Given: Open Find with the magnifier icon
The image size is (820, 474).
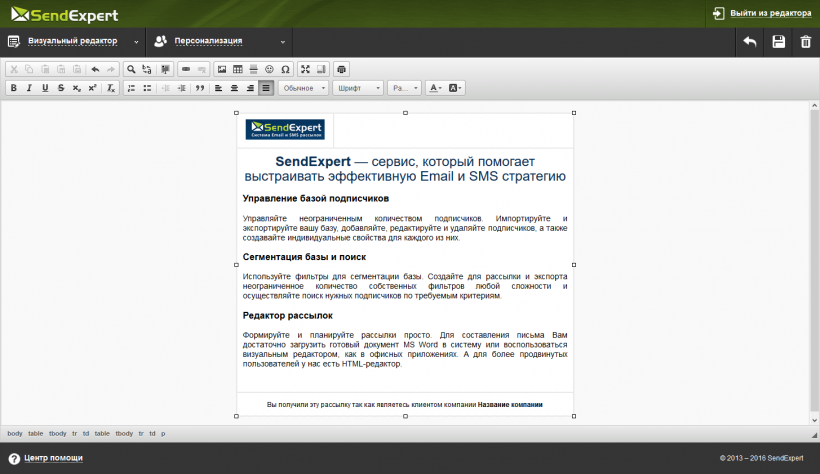Looking at the screenshot, I should point(131,69).
